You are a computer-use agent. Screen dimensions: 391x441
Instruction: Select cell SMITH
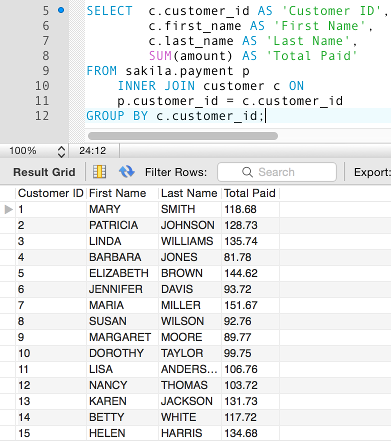[x=190, y=209]
